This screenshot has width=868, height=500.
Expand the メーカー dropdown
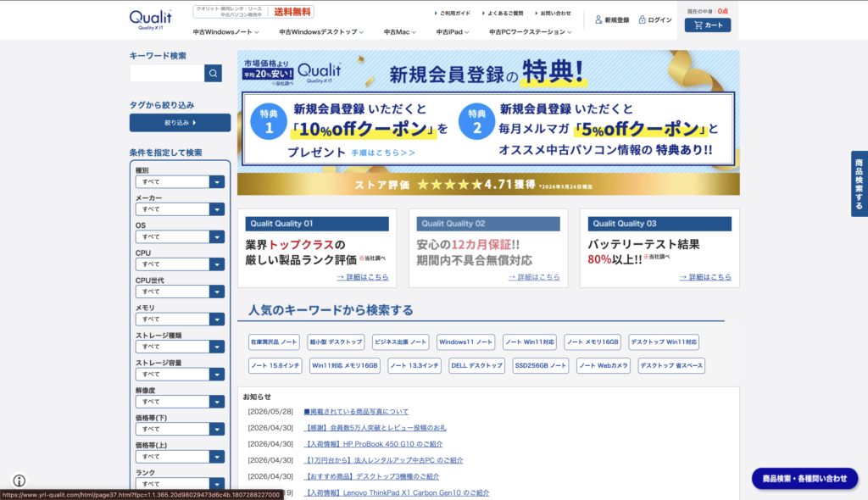tap(180, 209)
